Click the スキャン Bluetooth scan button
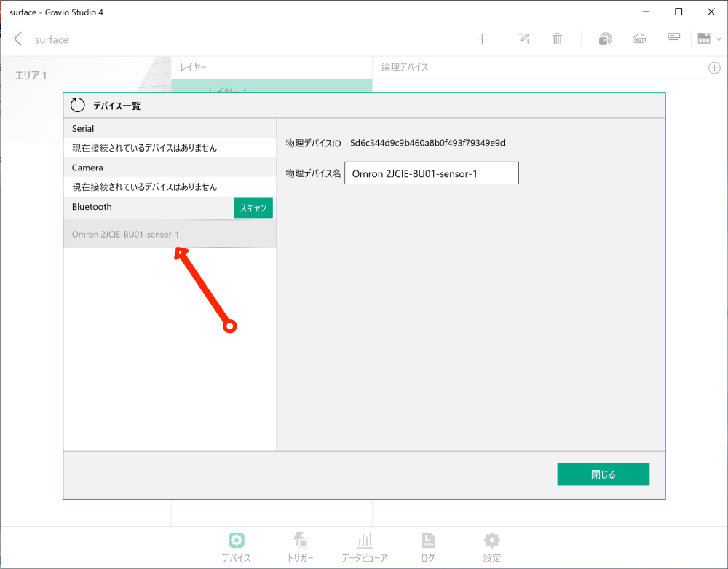Screen dimensions: 728x569 [x=253, y=208]
